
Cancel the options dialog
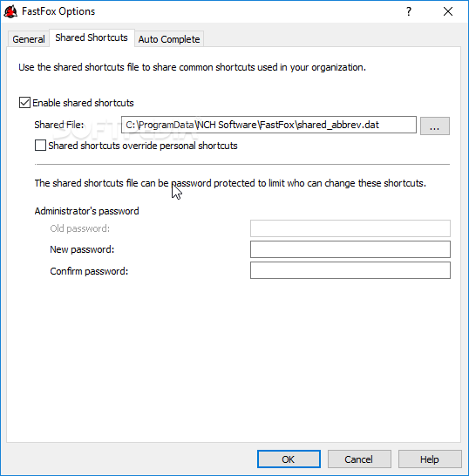(359, 459)
